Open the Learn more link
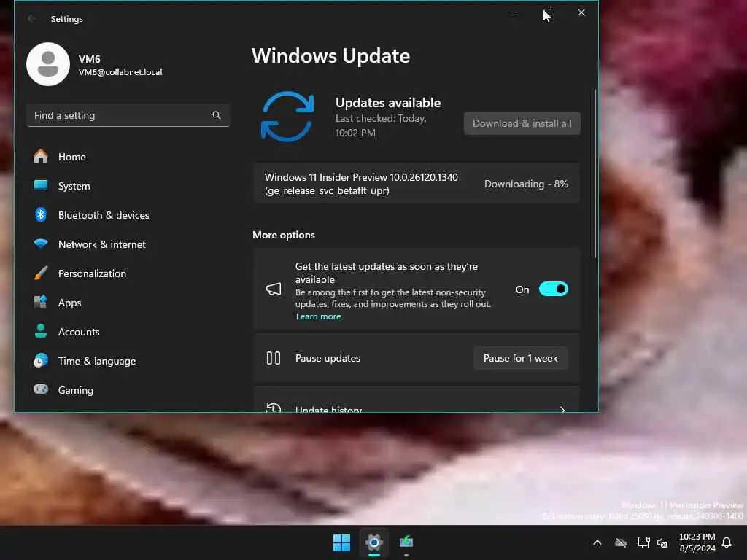747x560 pixels. [318, 316]
